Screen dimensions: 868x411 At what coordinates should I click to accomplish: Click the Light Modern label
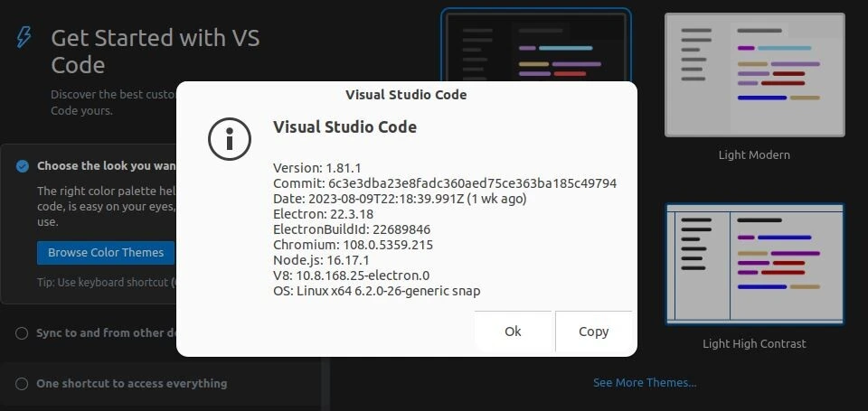click(x=754, y=155)
